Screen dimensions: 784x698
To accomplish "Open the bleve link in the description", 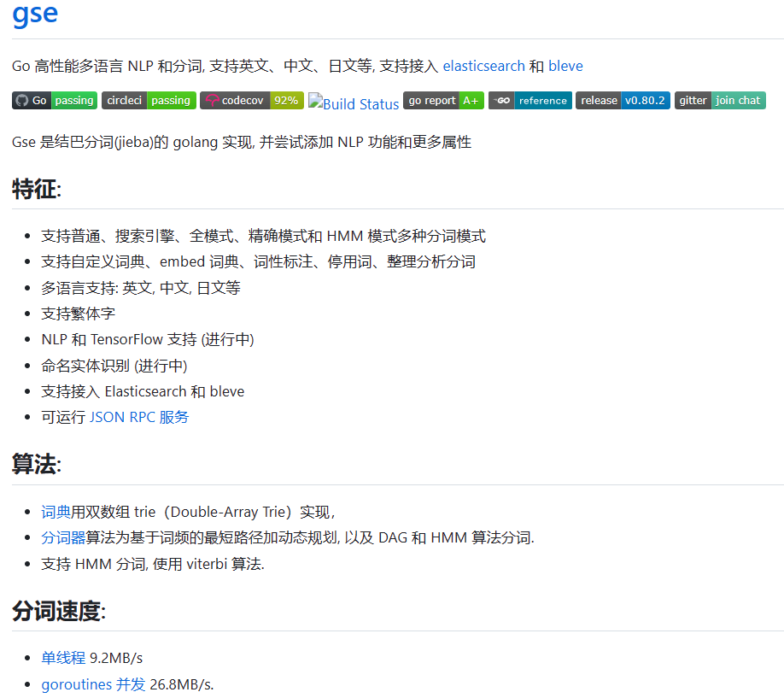I will tap(565, 66).
